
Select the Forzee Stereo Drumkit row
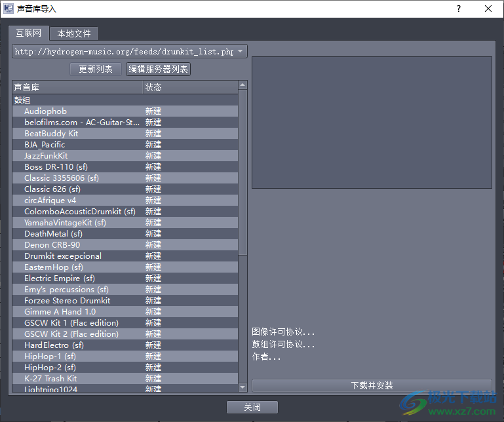125,301
